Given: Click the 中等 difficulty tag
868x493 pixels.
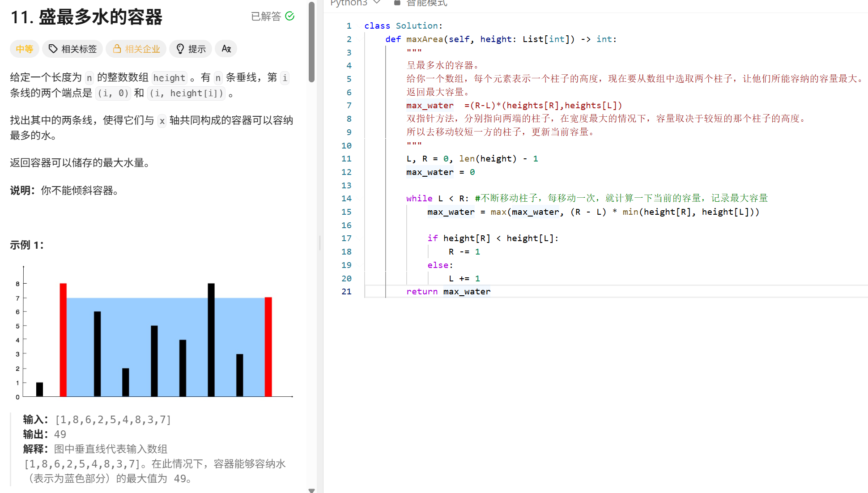Looking at the screenshot, I should click(25, 49).
